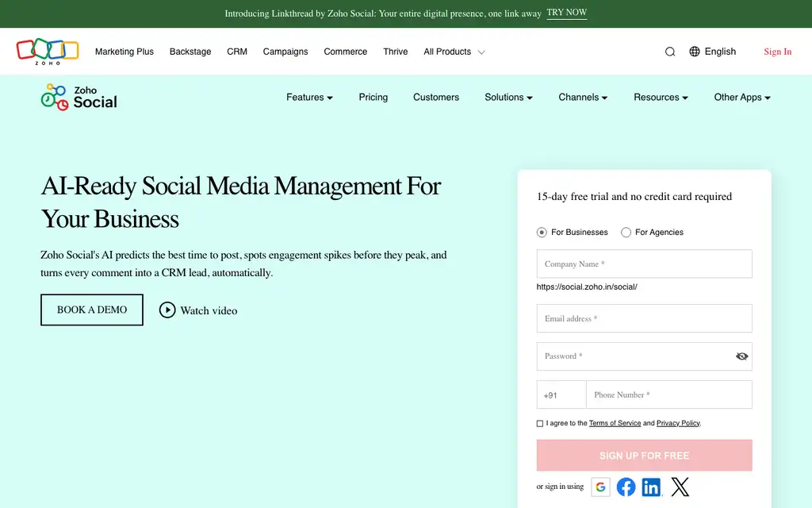This screenshot has height=508, width=812.
Task: Open the search magnifier icon
Action: coord(669,52)
